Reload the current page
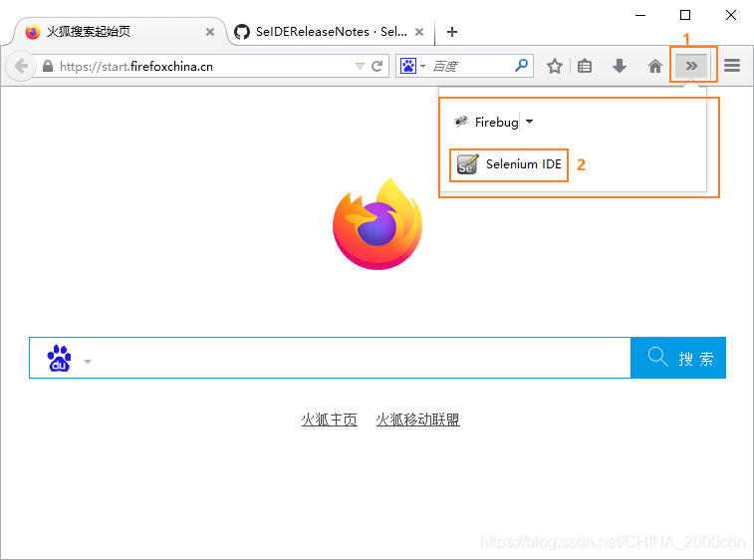 coord(377,66)
